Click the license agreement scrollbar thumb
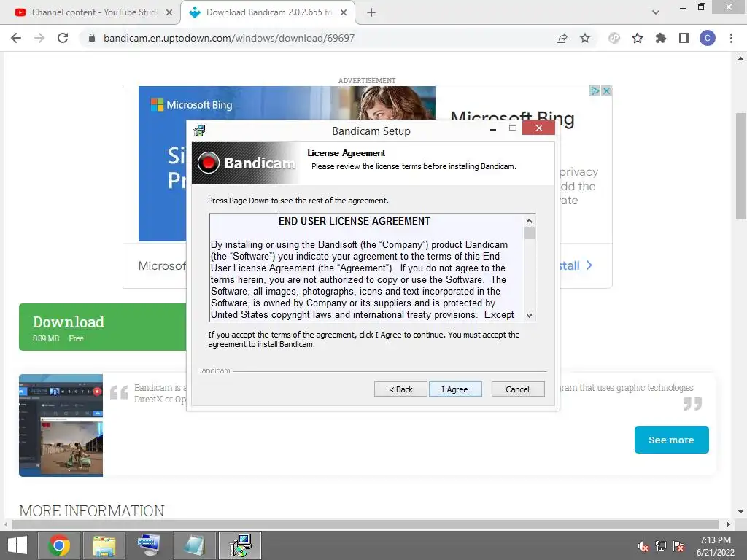Screen dimensions: 747x560 pyautogui.click(x=529, y=233)
